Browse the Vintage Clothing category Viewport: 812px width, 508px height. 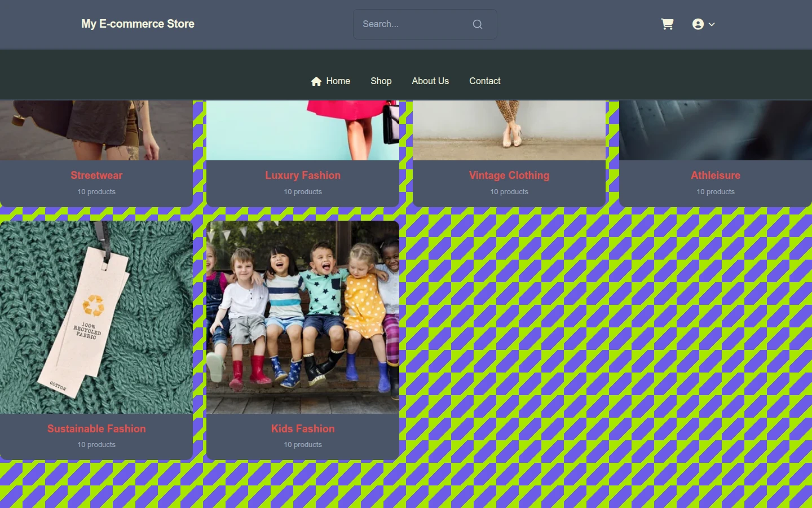(x=509, y=175)
